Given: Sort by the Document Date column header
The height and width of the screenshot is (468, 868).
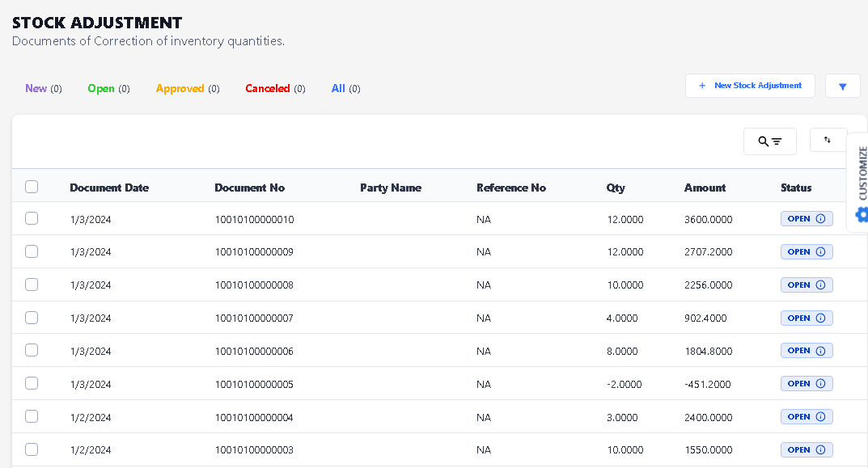Looking at the screenshot, I should tap(109, 188).
